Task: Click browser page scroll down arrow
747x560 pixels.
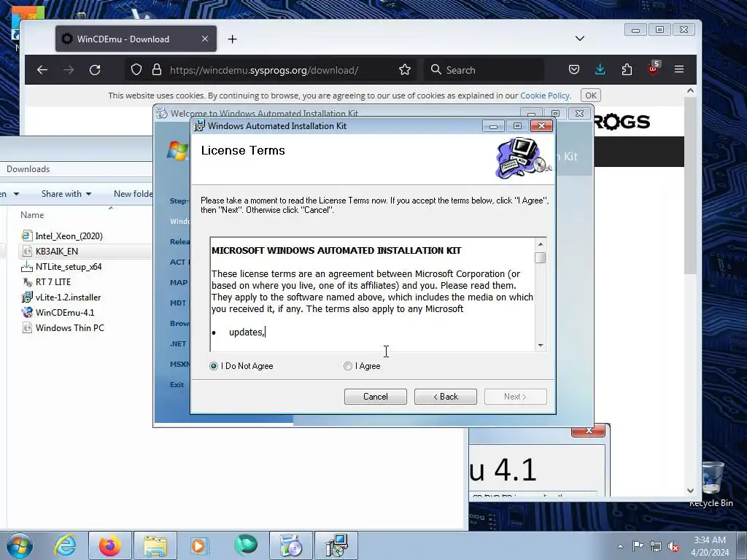Action: pos(690,491)
